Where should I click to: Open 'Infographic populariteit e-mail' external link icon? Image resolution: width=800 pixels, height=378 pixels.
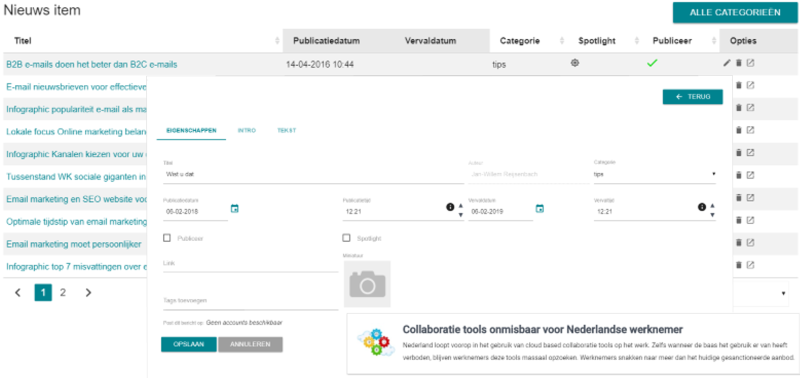pos(750,108)
